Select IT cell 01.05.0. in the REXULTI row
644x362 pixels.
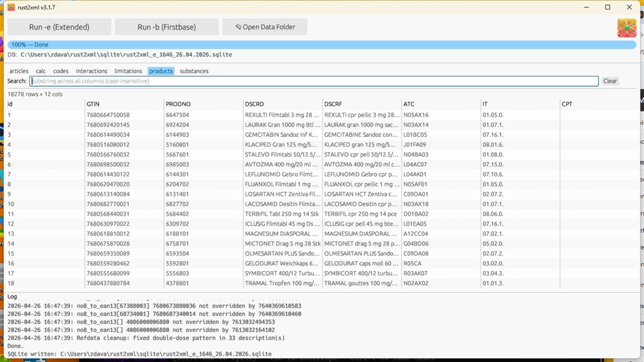tap(493, 115)
